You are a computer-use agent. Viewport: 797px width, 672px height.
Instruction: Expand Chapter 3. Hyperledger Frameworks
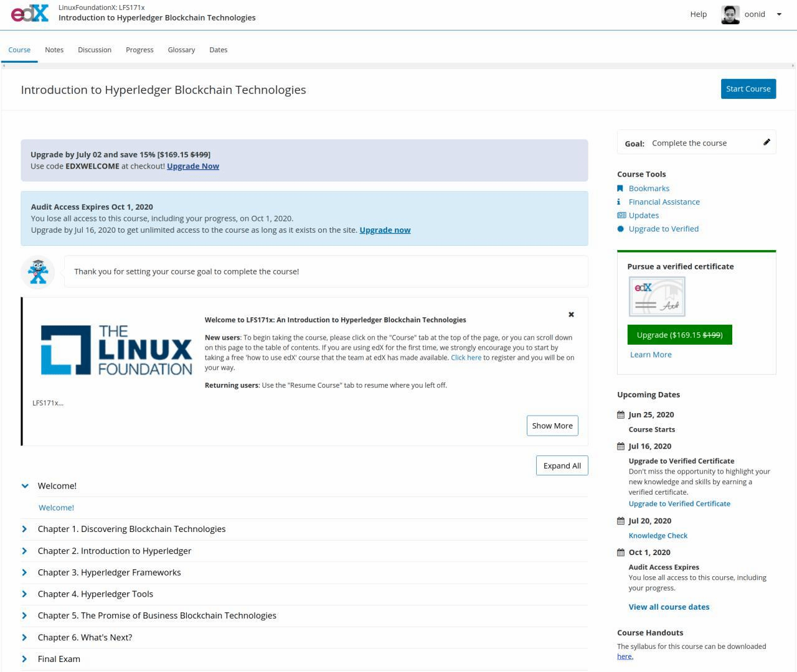click(x=25, y=572)
